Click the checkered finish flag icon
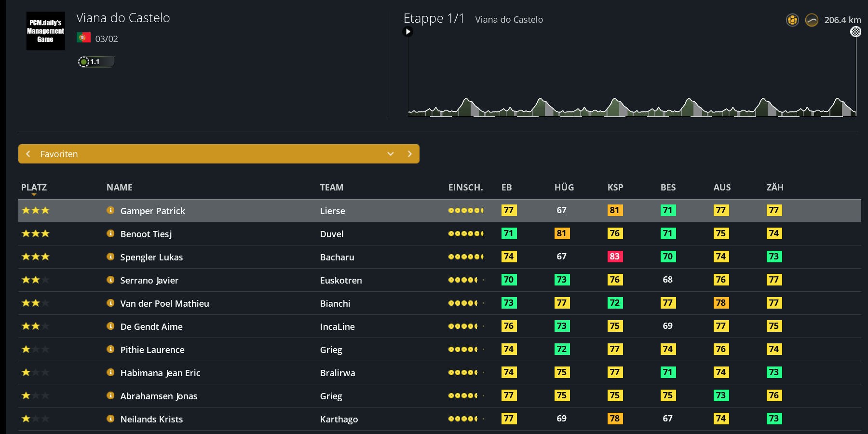Image resolution: width=868 pixels, height=434 pixels. click(x=855, y=32)
